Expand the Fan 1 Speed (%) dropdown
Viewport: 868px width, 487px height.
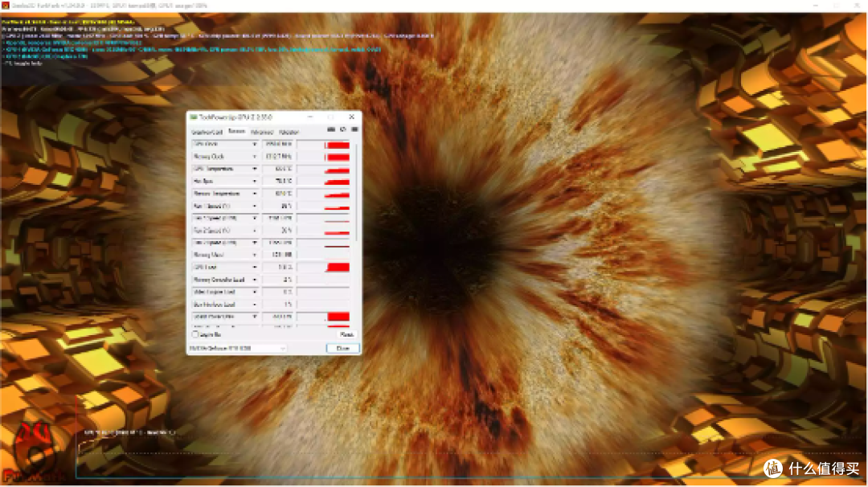point(255,206)
